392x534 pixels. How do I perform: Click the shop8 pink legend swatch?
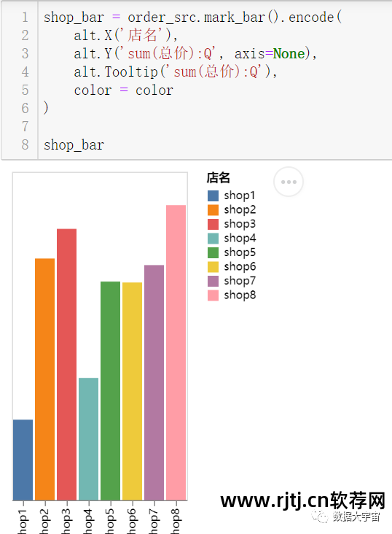[213, 295]
